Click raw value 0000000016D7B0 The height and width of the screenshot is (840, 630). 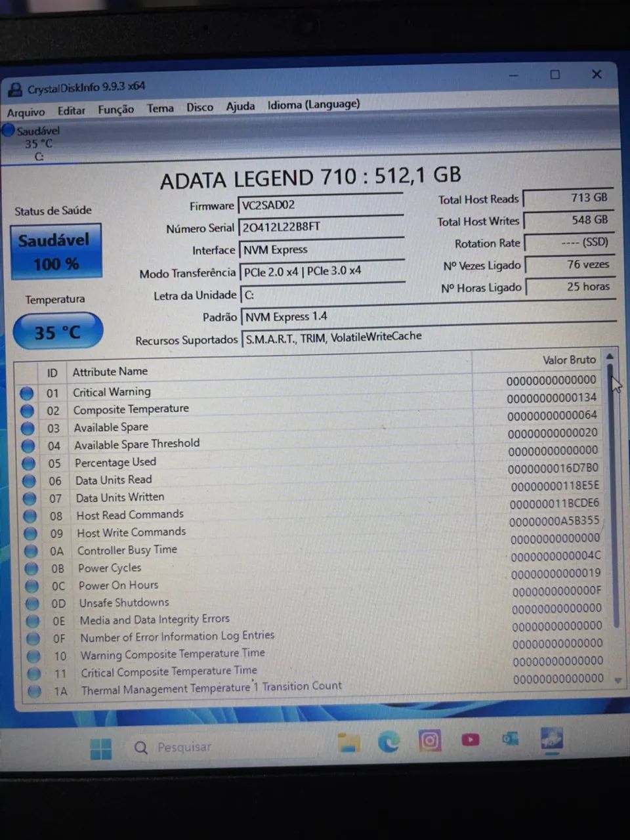pyautogui.click(x=553, y=469)
